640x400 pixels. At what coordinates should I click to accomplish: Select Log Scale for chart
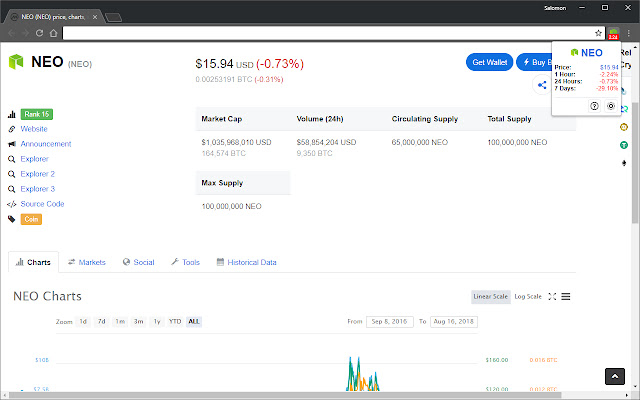click(528, 297)
